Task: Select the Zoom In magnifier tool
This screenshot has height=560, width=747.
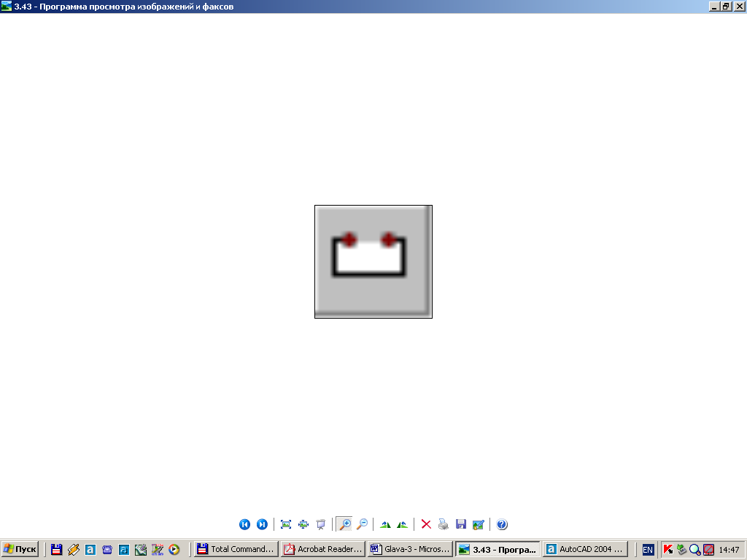Action: click(344, 524)
